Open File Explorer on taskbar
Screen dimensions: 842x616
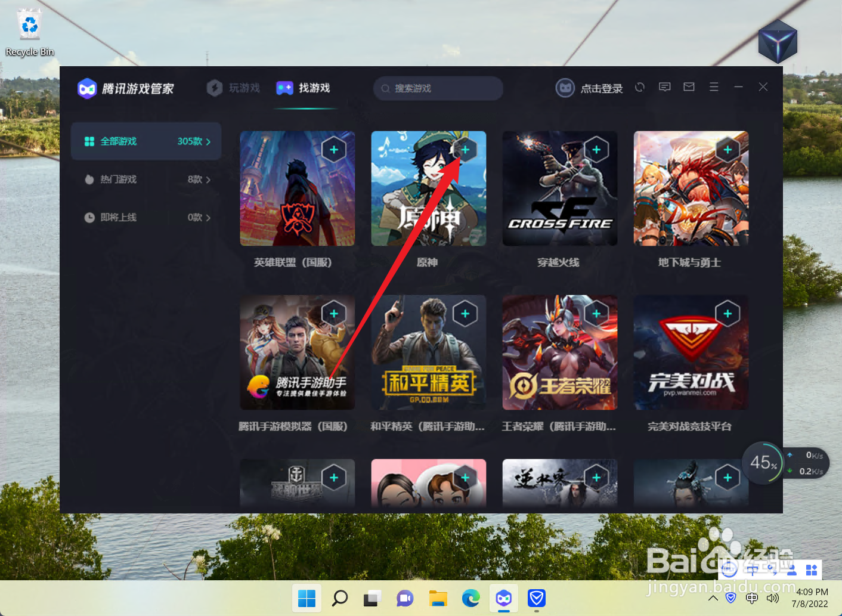pos(438,598)
